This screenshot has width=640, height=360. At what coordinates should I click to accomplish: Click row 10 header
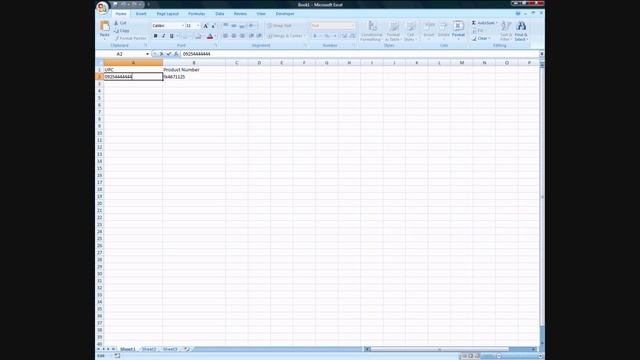click(x=99, y=133)
